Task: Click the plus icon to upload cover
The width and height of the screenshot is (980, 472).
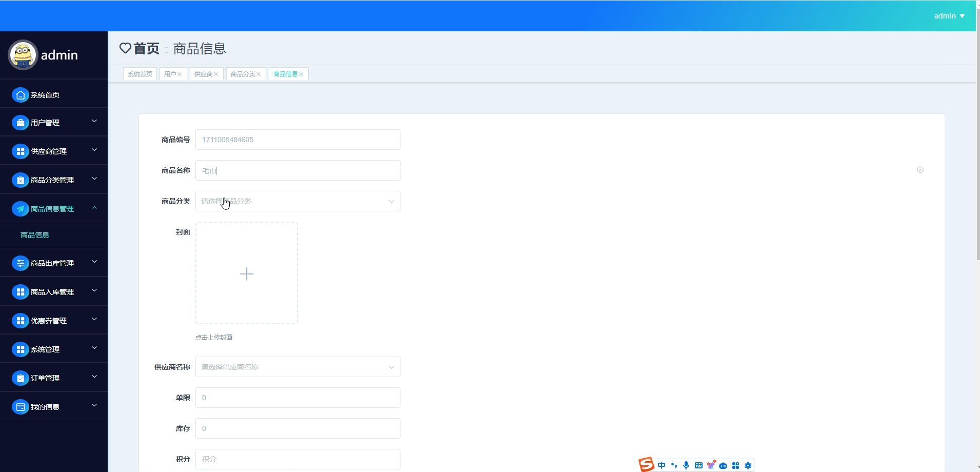Action: click(247, 274)
